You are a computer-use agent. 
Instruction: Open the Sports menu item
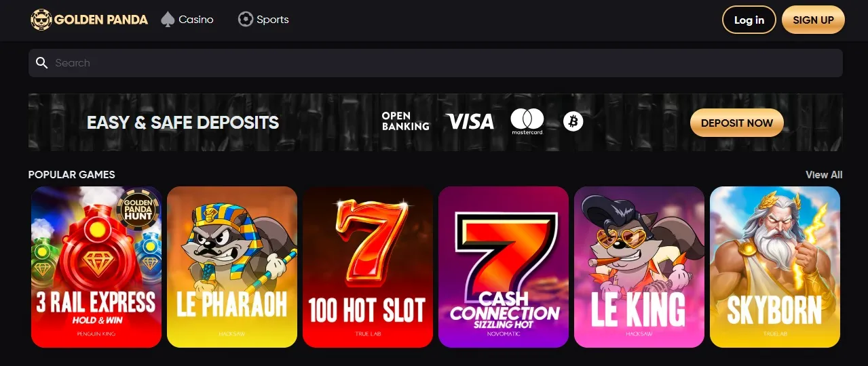[x=263, y=20]
